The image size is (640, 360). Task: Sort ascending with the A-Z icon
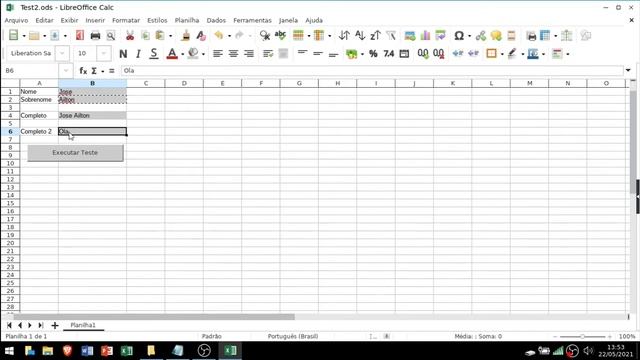pos(360,36)
